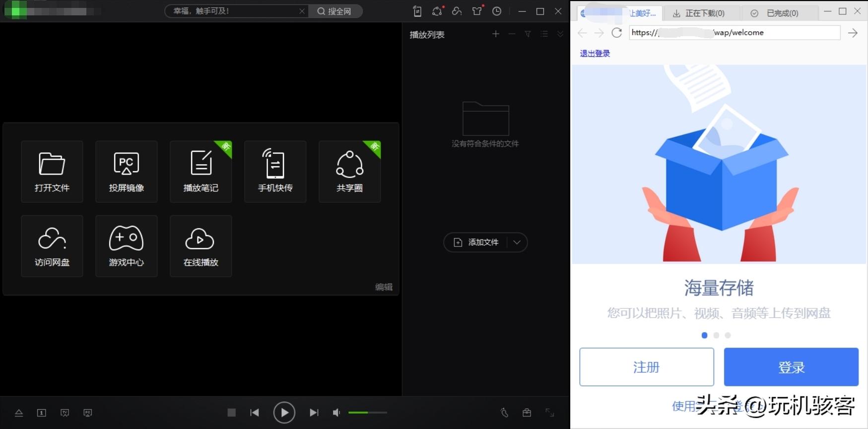Click the go arrow beside address bar
Viewport: 868px width, 429px height.
point(853,33)
